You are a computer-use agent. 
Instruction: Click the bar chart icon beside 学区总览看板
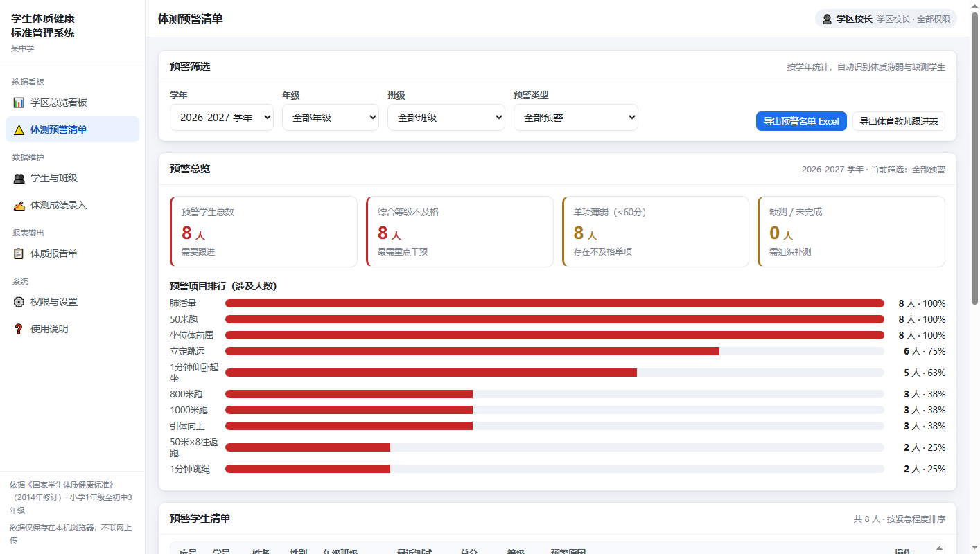(x=19, y=102)
